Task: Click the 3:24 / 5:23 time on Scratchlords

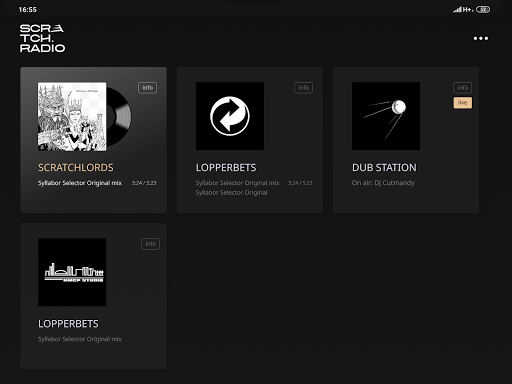Action: click(x=144, y=183)
